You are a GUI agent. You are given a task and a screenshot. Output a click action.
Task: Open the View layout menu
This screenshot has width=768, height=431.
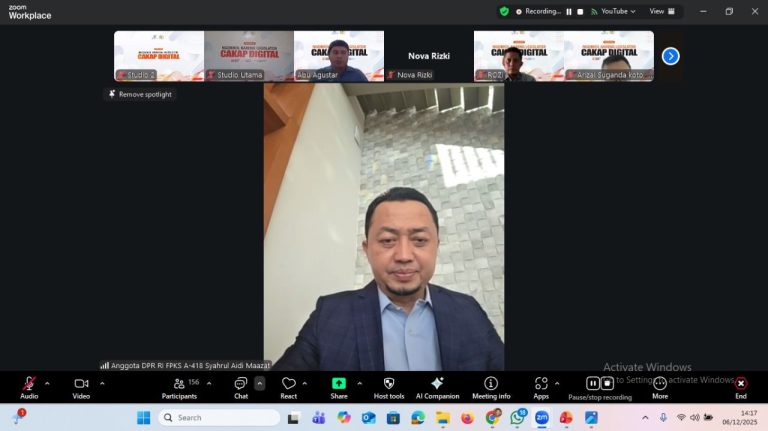[660, 12]
